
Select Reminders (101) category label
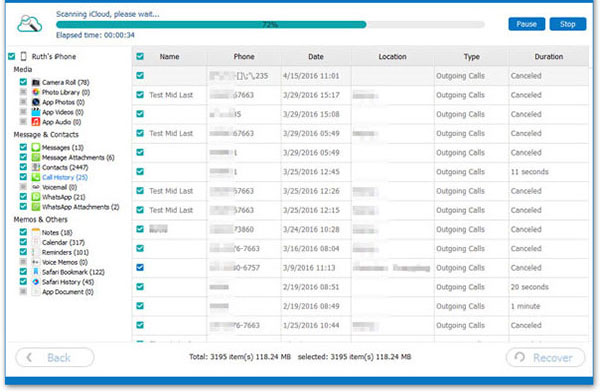click(x=65, y=252)
